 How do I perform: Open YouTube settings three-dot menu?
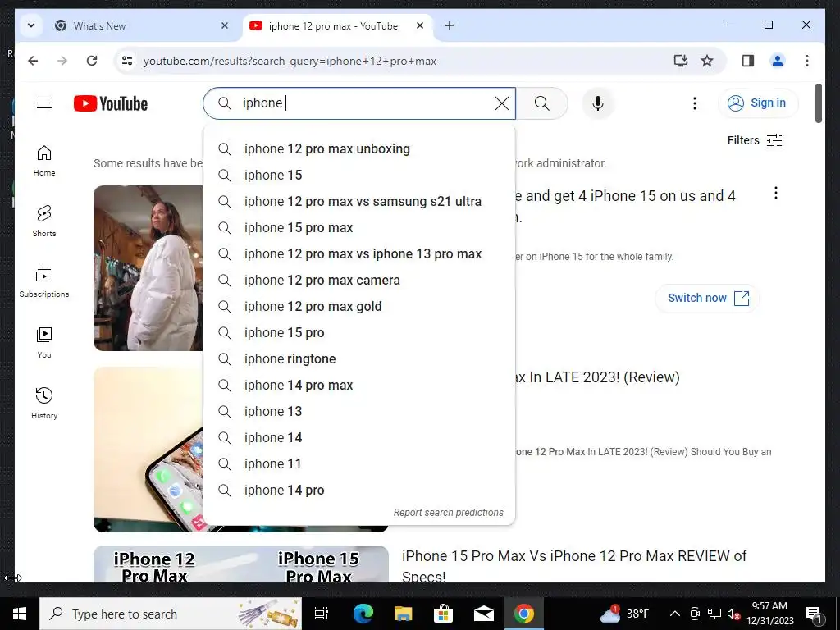pyautogui.click(x=695, y=103)
